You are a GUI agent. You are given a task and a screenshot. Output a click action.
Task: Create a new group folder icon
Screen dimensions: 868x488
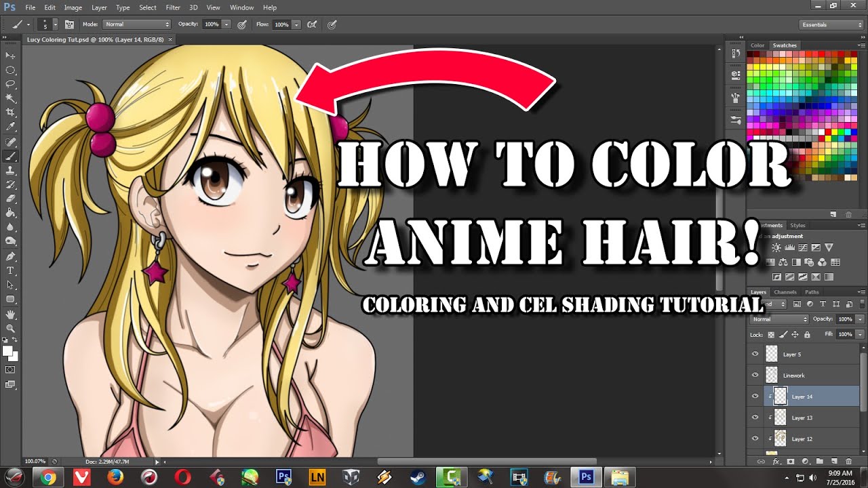click(819, 462)
